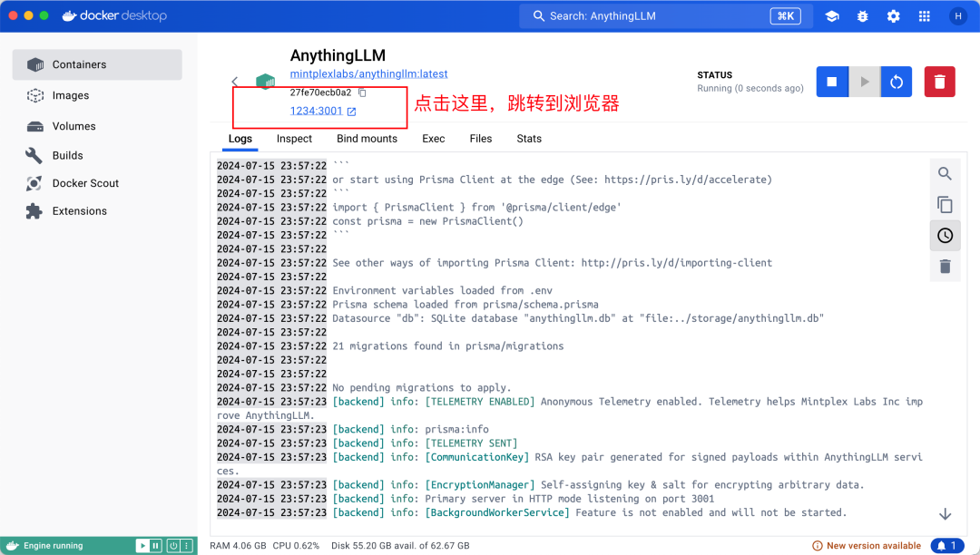This screenshot has width=980, height=555.
Task: Open port link 1234:3001 in browser
Action: [322, 112]
